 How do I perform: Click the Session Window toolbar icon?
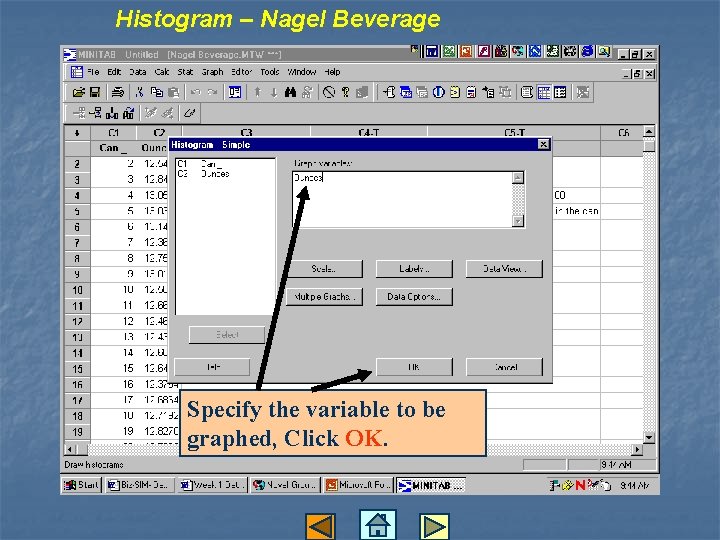click(x=527, y=92)
